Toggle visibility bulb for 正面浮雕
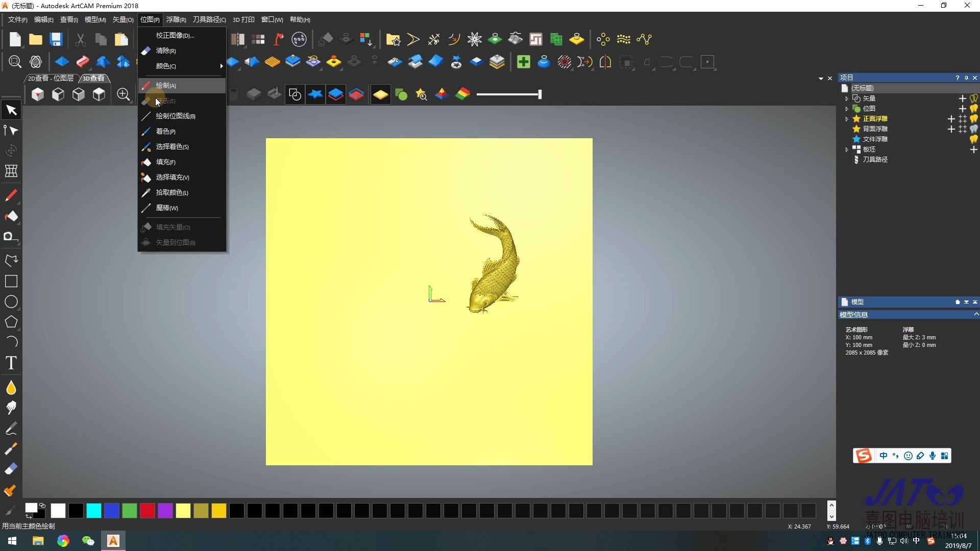The height and width of the screenshot is (551, 980). 974,119
